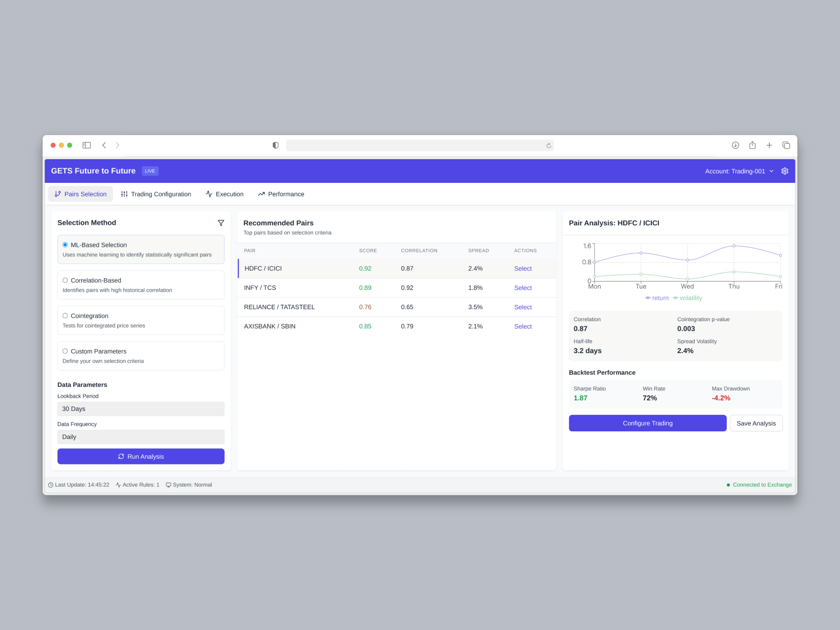Open the filter icon in Selection Method panel
The height and width of the screenshot is (630, 840).
tap(221, 223)
